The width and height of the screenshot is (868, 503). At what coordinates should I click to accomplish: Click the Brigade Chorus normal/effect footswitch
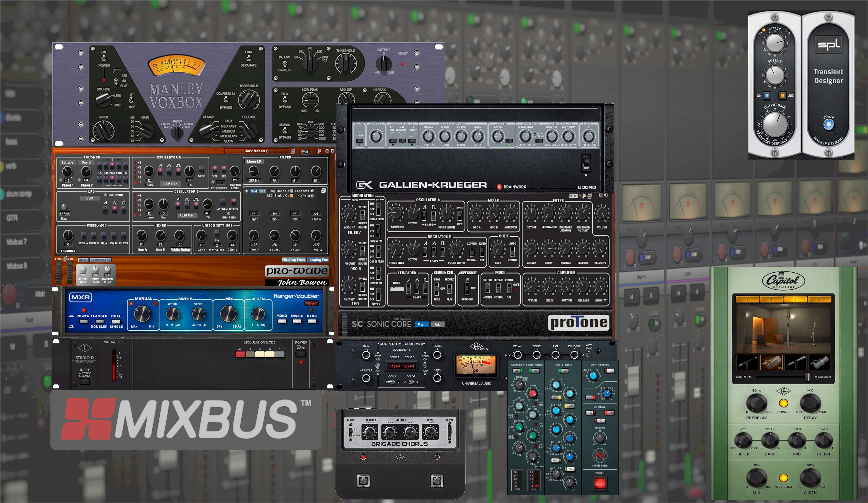click(364, 481)
